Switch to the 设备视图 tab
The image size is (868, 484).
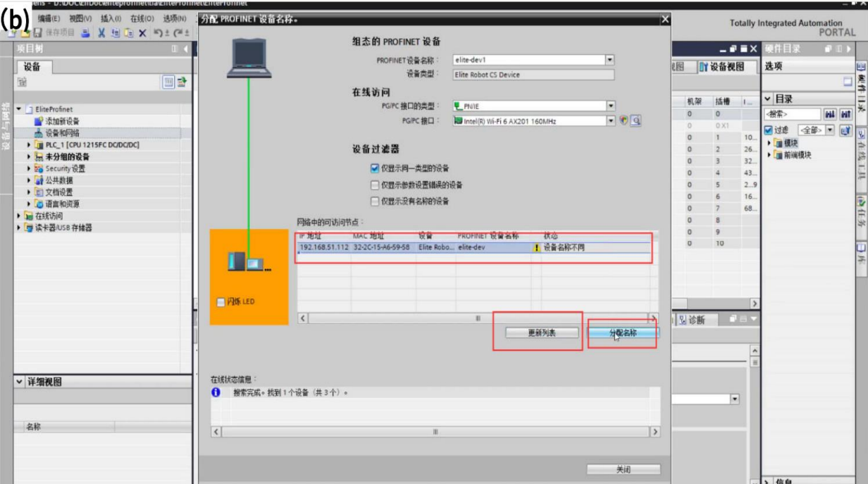click(x=722, y=67)
